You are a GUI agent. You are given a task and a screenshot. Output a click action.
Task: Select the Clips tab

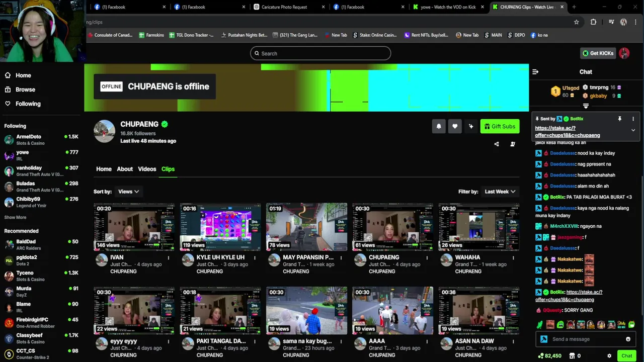168,169
